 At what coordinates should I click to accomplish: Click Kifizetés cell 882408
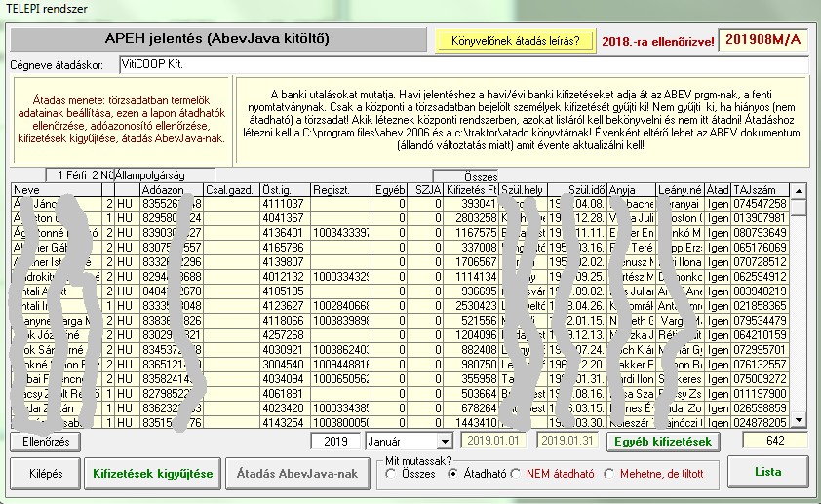tap(471, 350)
